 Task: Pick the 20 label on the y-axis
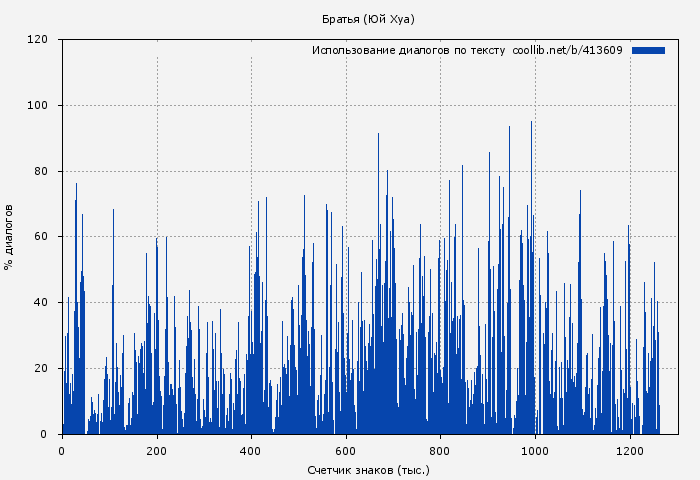[41, 368]
